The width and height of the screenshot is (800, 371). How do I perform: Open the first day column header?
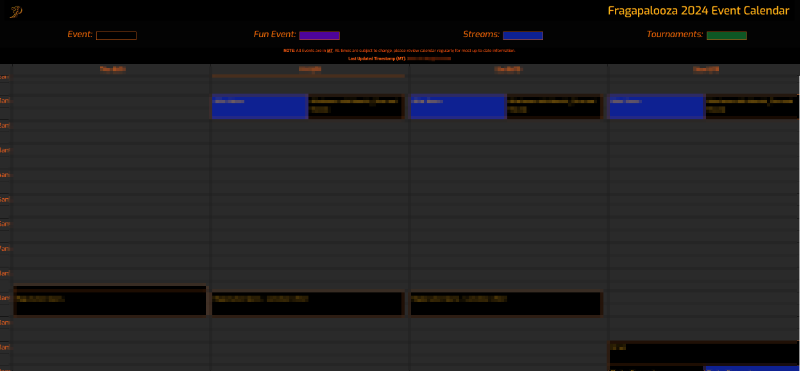point(112,69)
